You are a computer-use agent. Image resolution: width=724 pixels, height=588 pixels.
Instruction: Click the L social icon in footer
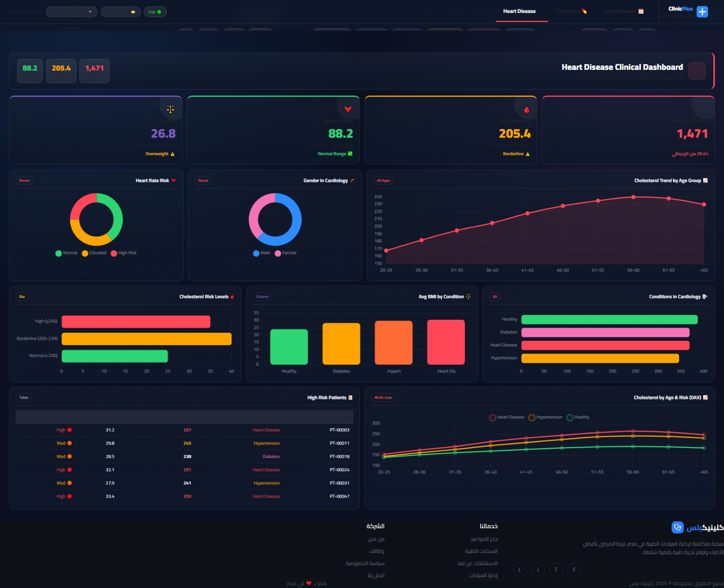tap(520, 569)
